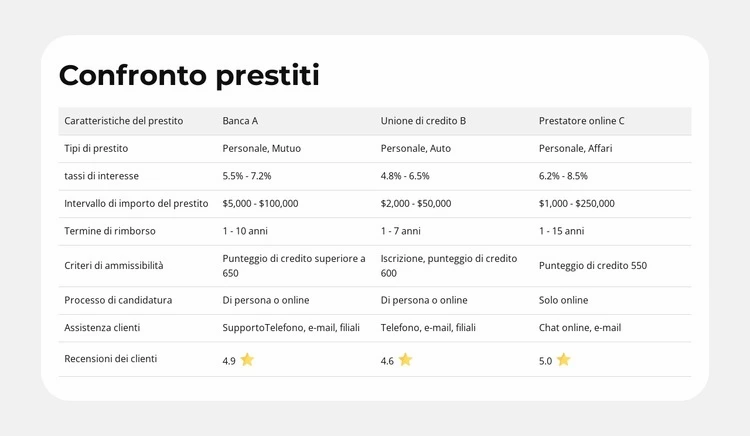Click the Criteri di ammissibilità row label
Viewport: 750px width, 436px height.
coord(113,266)
